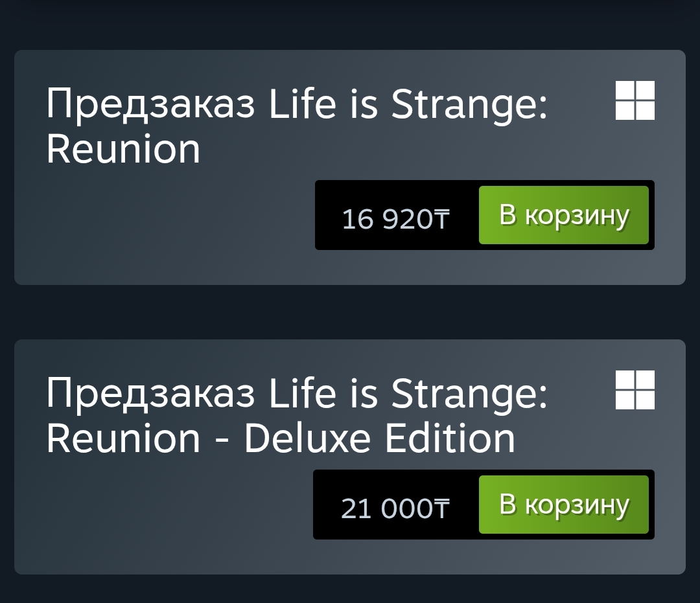Screen dimensions: 700x603
Task: Click the word 'Предзаказ' in the first card
Action: [150, 104]
